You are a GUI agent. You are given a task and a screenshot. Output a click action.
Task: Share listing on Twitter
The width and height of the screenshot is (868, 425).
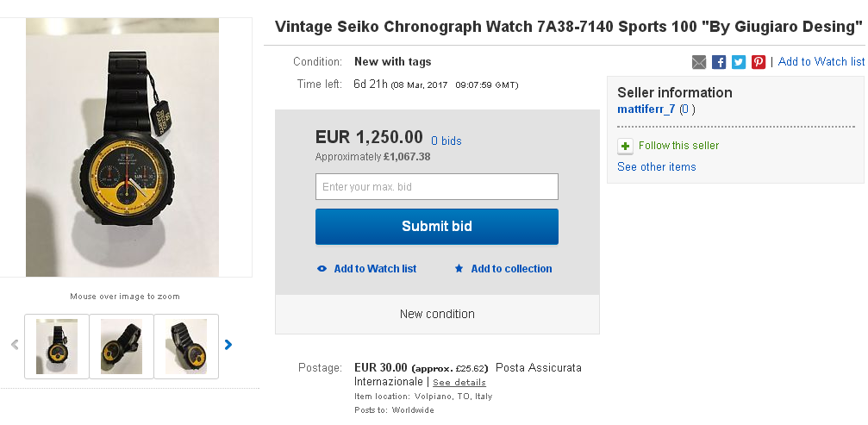[739, 62]
